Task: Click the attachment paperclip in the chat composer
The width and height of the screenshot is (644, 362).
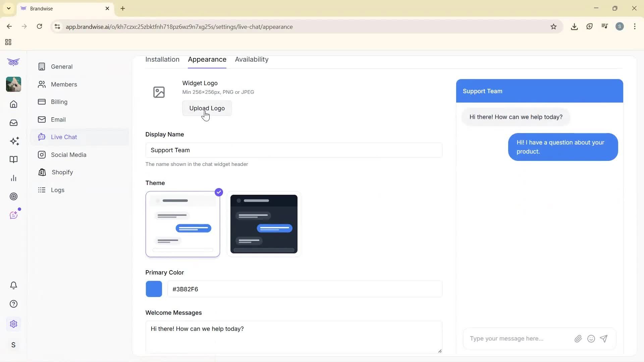Action: coord(578,339)
